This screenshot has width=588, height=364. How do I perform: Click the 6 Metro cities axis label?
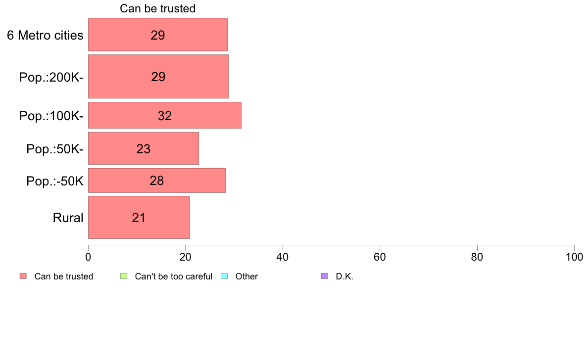[x=45, y=35]
